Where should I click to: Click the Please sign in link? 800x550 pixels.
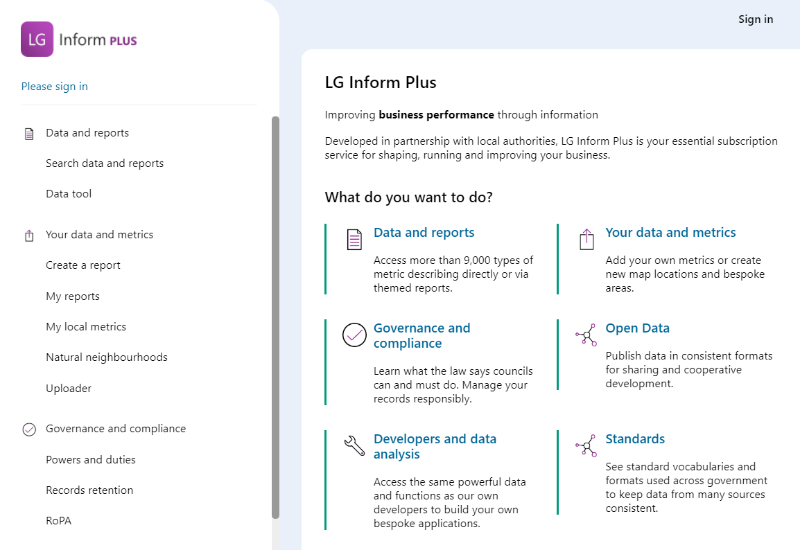55,86
